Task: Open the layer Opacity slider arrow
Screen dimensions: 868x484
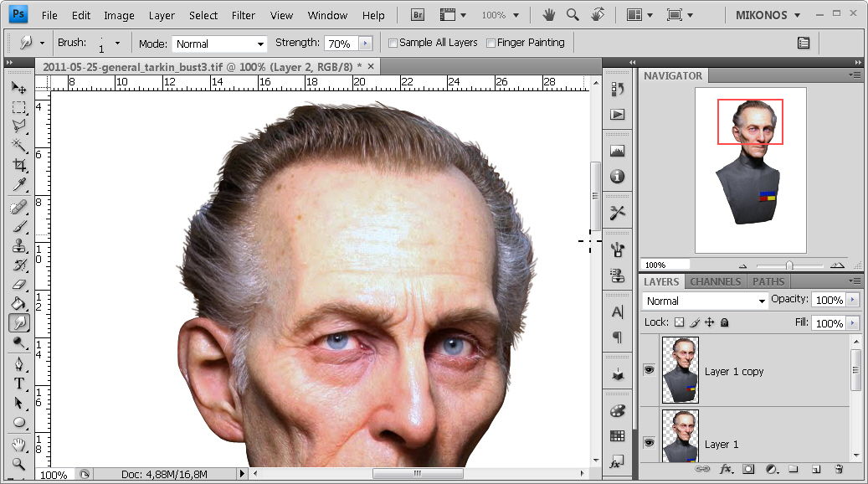Action: [x=853, y=300]
